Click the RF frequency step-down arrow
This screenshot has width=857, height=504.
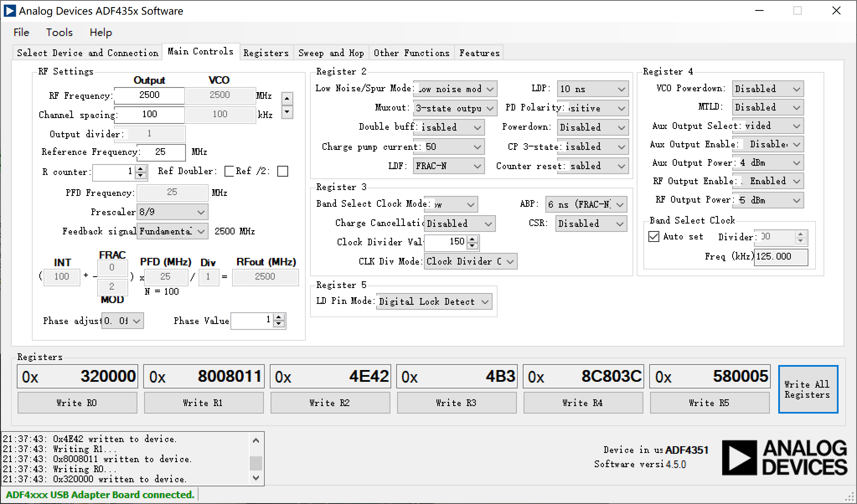click(x=287, y=112)
